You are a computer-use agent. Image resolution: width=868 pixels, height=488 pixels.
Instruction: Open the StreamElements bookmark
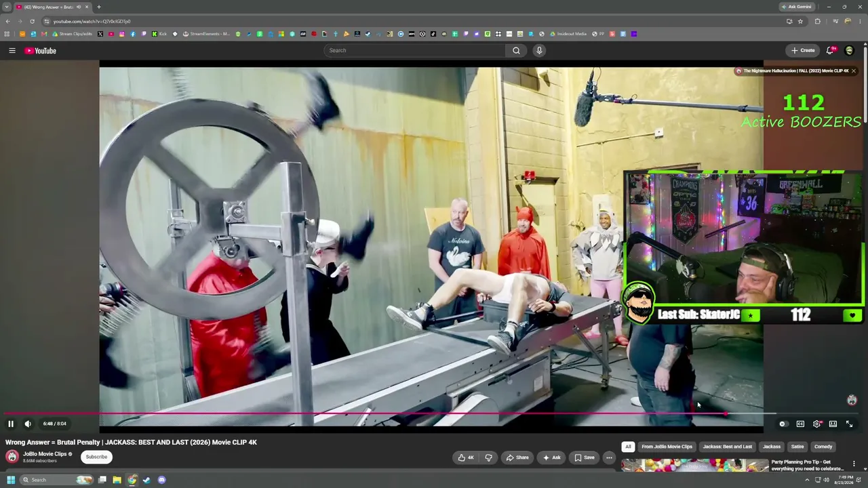[x=207, y=34]
